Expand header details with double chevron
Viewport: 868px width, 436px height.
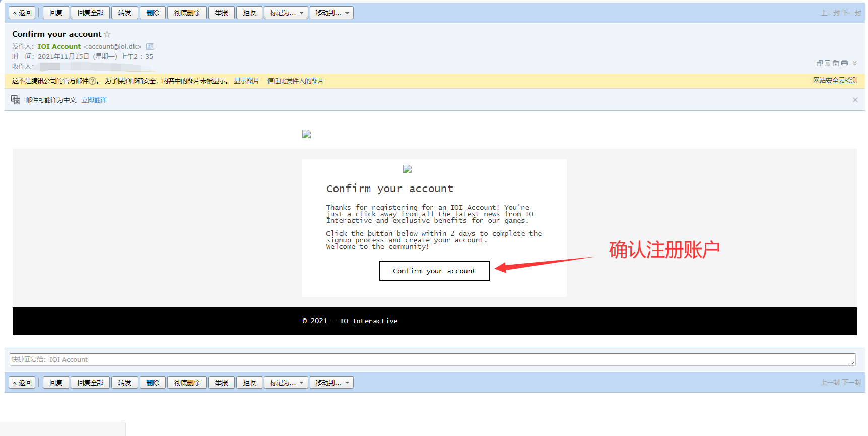[x=855, y=64]
